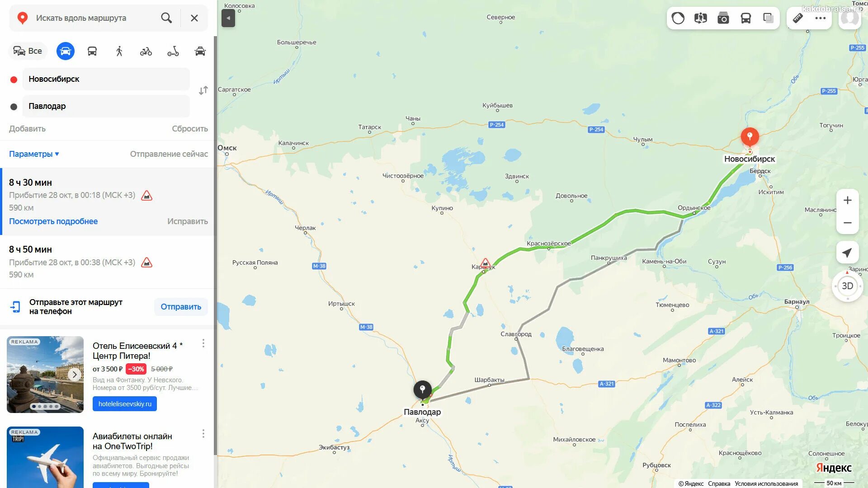Select the car route mode icon
The image size is (868, 488).
pyautogui.click(x=65, y=51)
